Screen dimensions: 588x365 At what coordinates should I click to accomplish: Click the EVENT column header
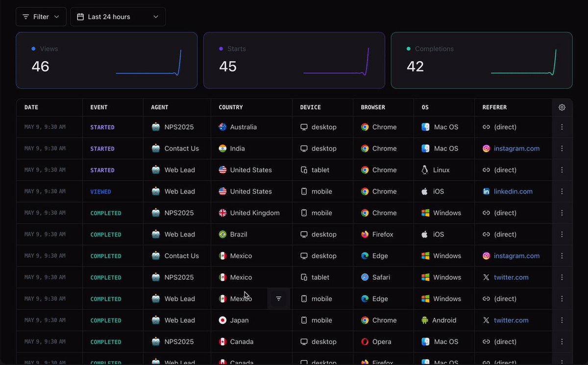coord(99,107)
